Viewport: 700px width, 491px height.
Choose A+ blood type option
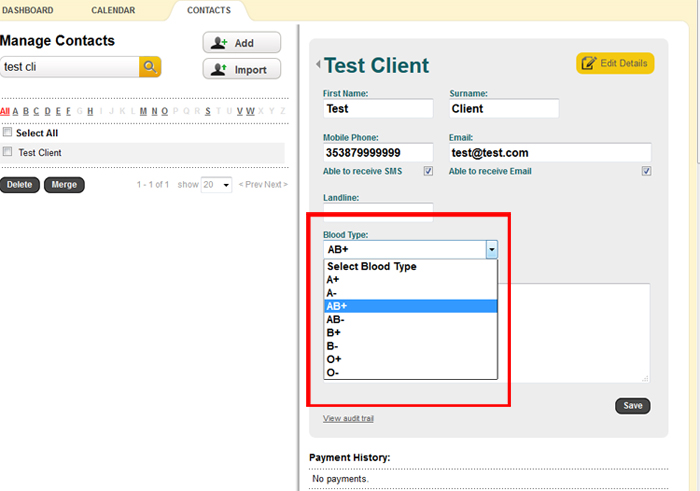pos(410,280)
